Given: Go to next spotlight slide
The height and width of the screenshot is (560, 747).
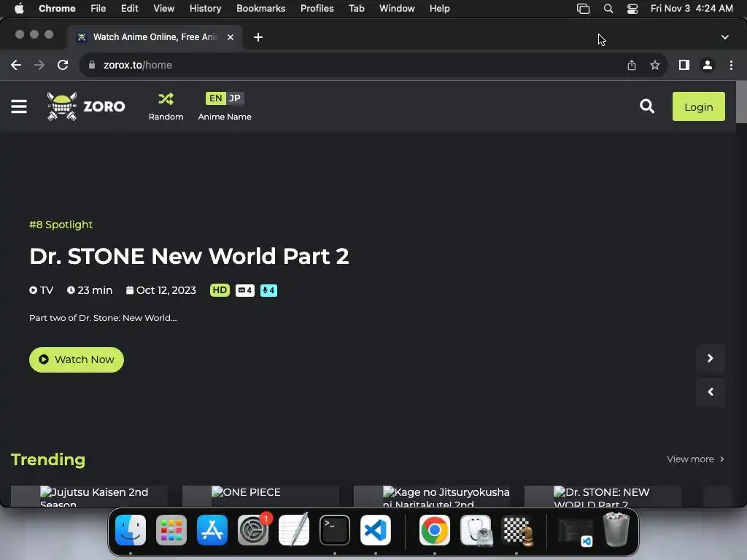Looking at the screenshot, I should point(711,358).
